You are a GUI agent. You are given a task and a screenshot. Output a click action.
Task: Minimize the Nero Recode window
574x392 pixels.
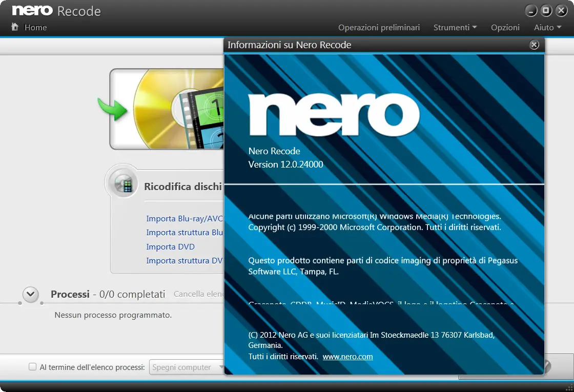coord(531,11)
